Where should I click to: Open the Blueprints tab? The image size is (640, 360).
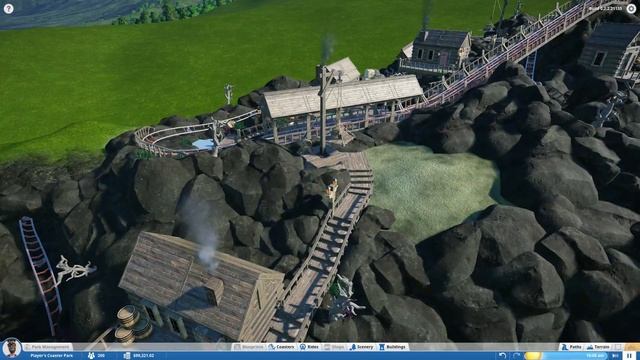pos(248,347)
